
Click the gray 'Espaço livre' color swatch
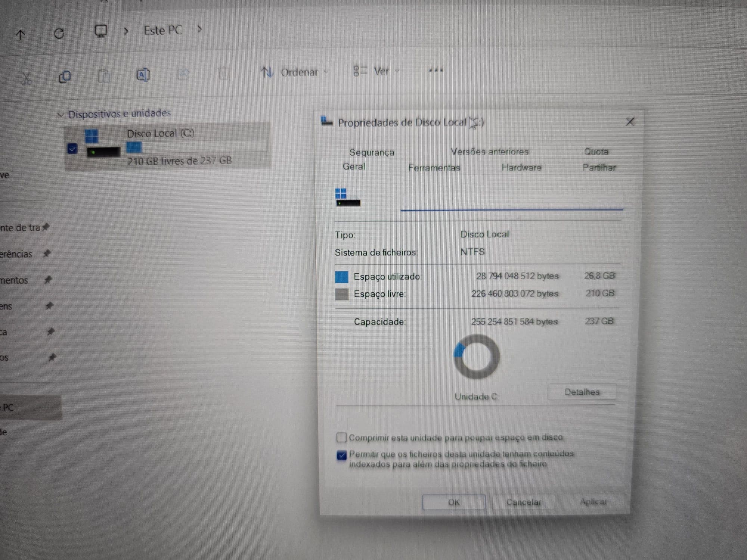click(x=341, y=294)
